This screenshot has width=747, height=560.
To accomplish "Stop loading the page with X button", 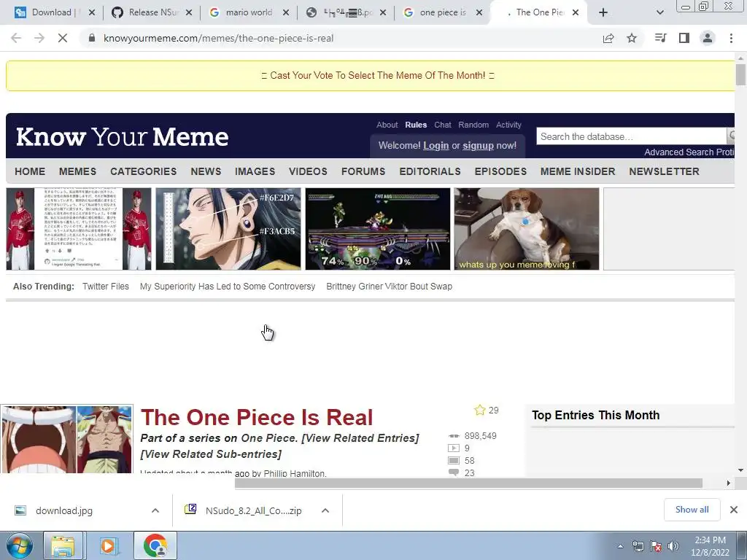I will 63,38.
